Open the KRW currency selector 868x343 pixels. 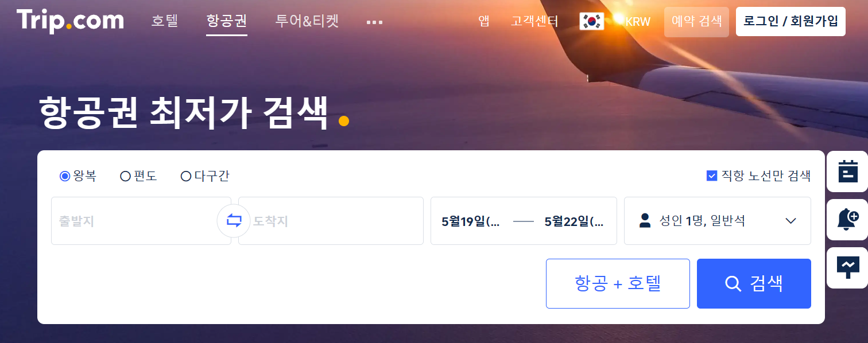[638, 22]
